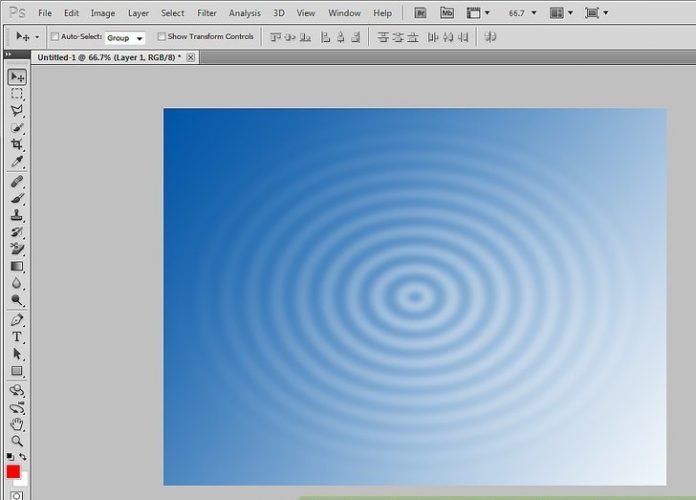Select the Crop tool
696x500 pixels.
(17, 145)
